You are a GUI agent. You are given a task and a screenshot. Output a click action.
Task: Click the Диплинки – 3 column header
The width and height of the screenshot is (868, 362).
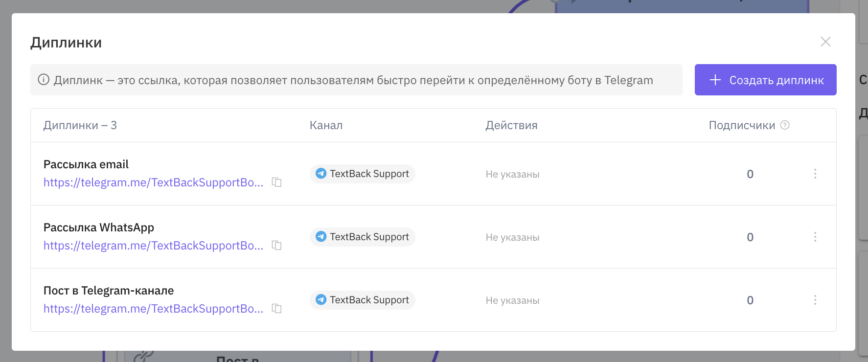pos(80,125)
